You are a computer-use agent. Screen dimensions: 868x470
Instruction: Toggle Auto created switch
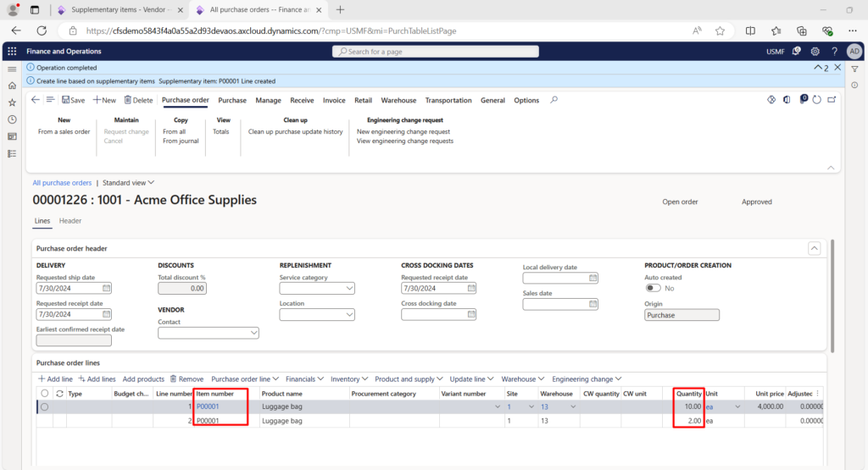click(653, 288)
